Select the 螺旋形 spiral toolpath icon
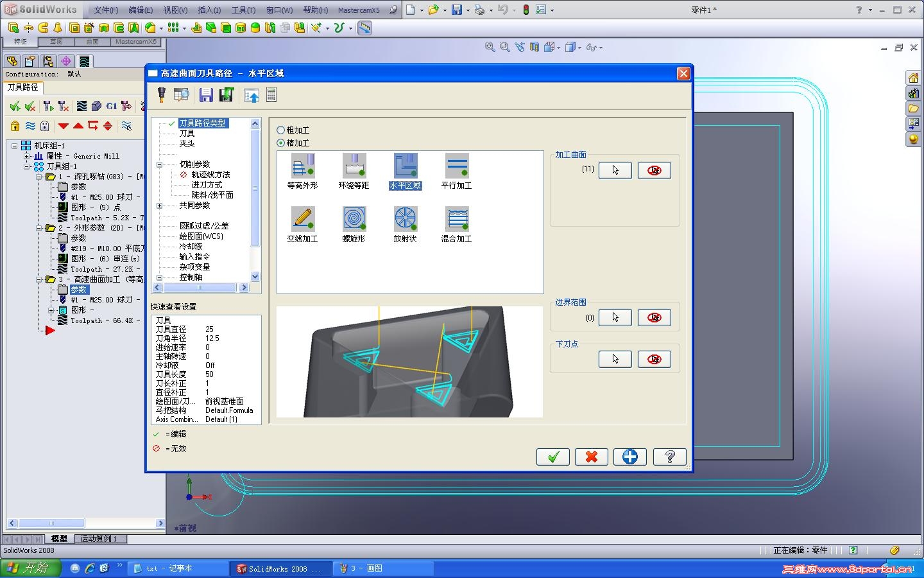This screenshot has height=578, width=924. [354, 218]
